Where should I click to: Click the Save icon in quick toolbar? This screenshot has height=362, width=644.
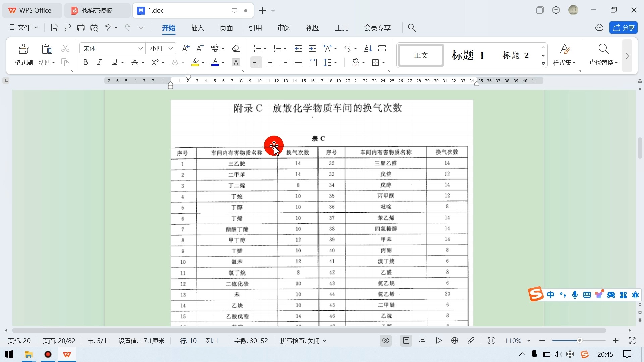click(x=54, y=28)
